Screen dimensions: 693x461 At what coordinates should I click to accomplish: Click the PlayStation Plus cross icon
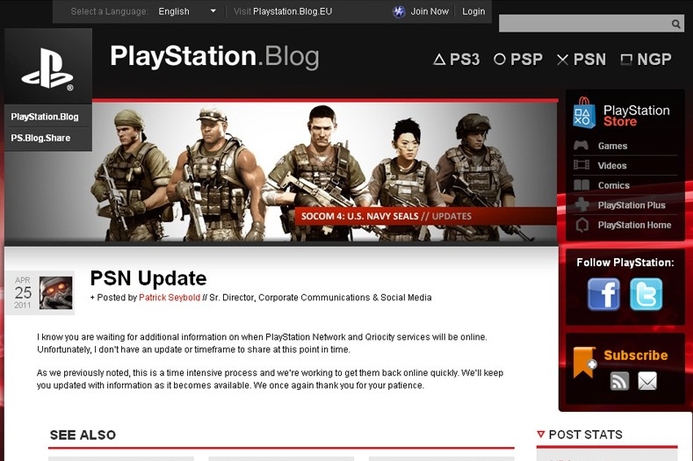[582, 205]
